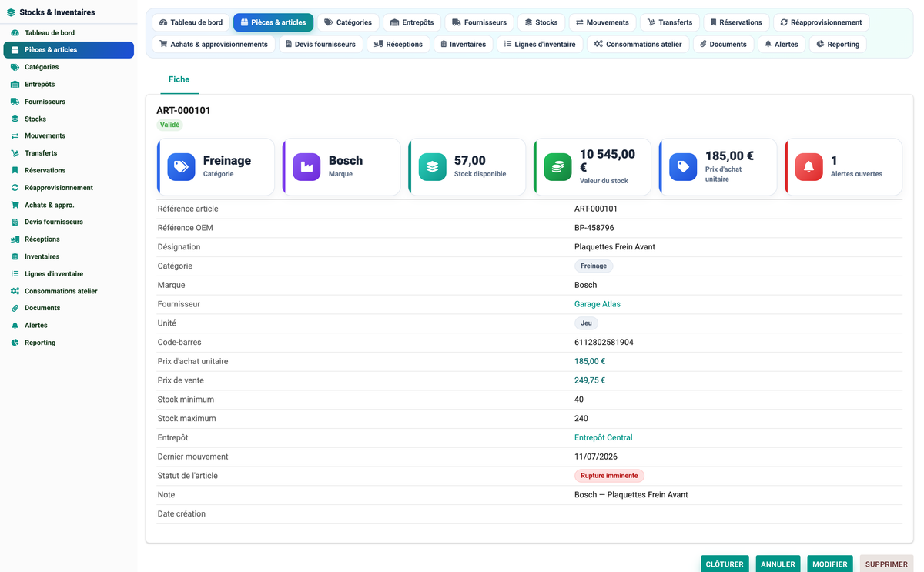Follow the Garage Atlas supplier link
This screenshot has height=572, width=924.
click(598, 304)
